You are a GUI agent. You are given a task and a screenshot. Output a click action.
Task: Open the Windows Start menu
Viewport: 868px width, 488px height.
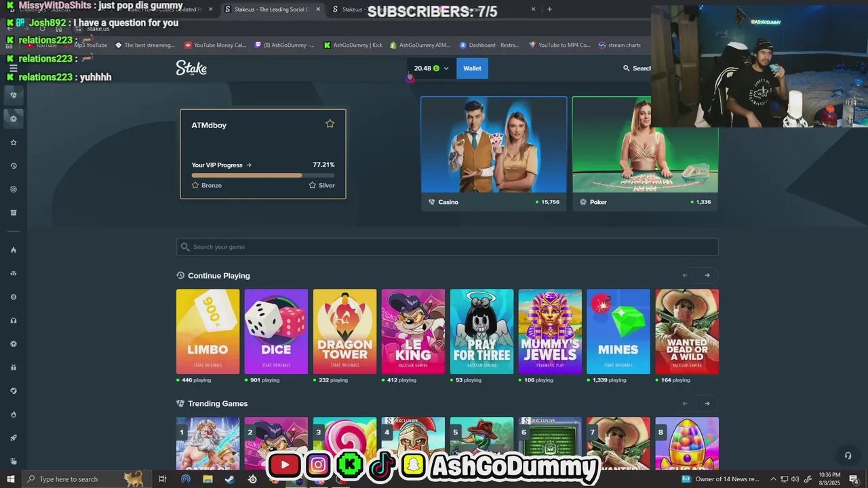coord(10,479)
